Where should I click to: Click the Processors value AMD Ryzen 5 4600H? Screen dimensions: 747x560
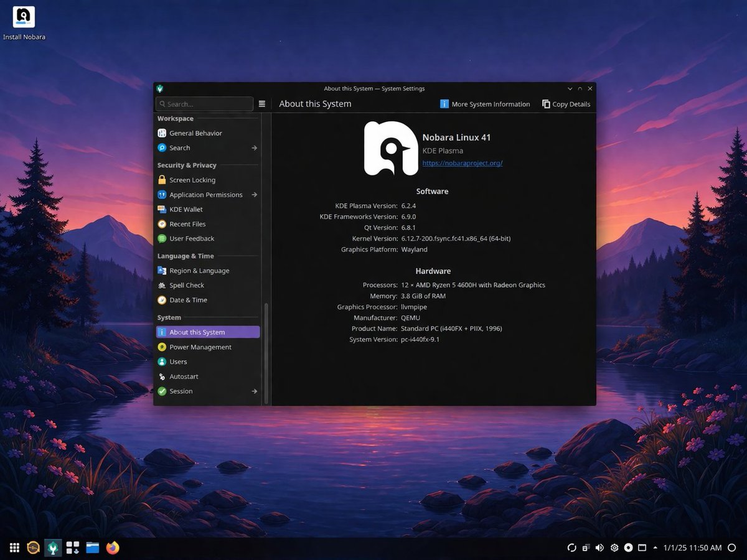click(x=473, y=285)
